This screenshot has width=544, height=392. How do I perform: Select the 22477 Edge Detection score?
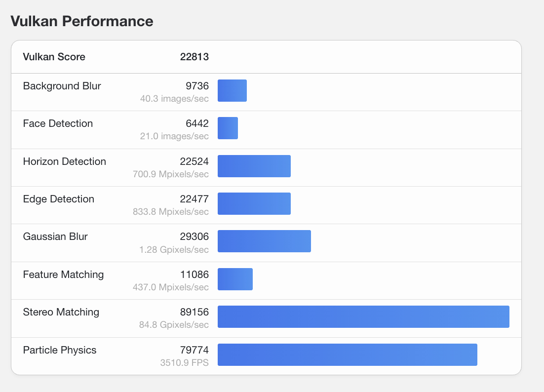click(x=194, y=199)
